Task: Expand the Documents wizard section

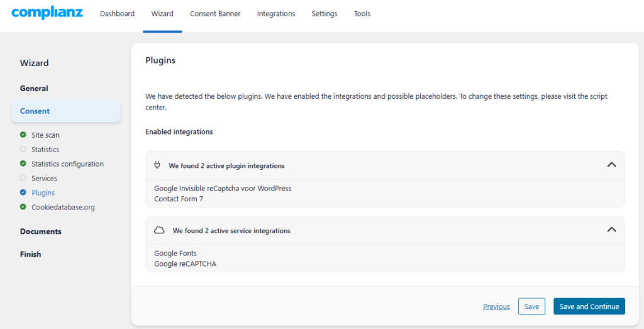Action: click(41, 231)
